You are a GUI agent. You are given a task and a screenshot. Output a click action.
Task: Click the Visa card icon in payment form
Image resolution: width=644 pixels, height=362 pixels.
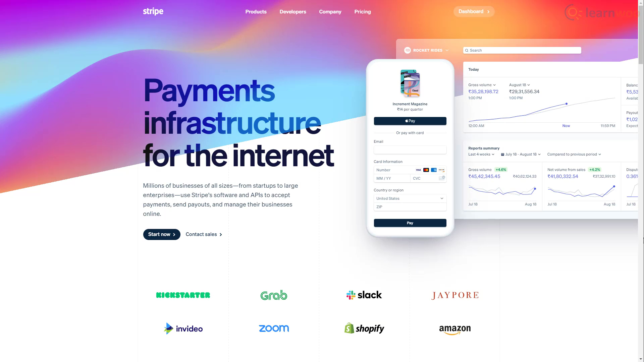tap(418, 170)
